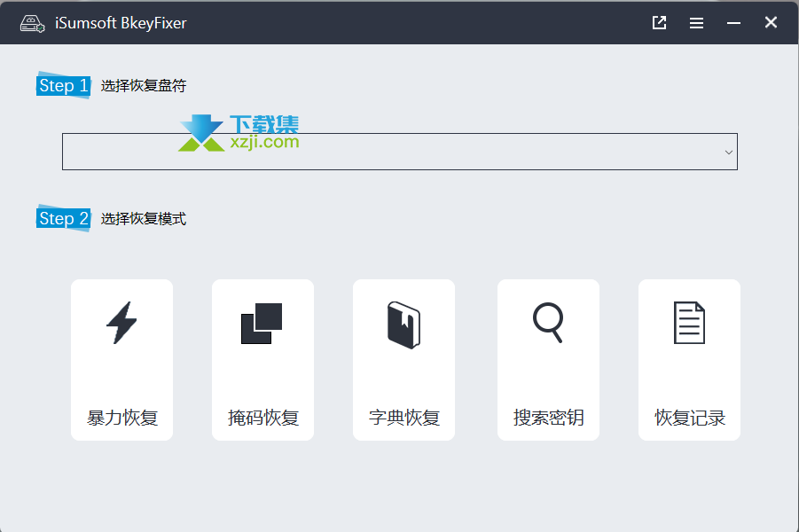Viewport: 799px width, 532px height.
Task: Close the BkeyFixer window
Action: click(x=771, y=22)
